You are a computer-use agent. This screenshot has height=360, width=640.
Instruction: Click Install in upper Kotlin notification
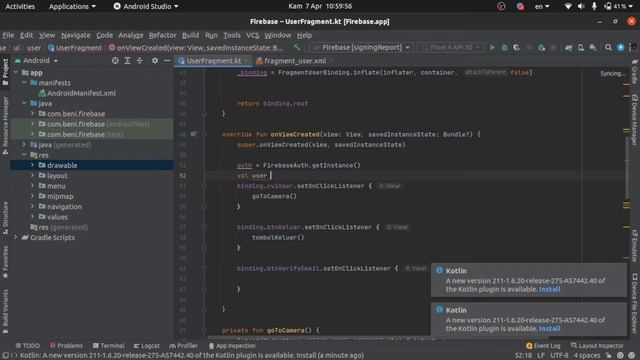click(x=549, y=289)
